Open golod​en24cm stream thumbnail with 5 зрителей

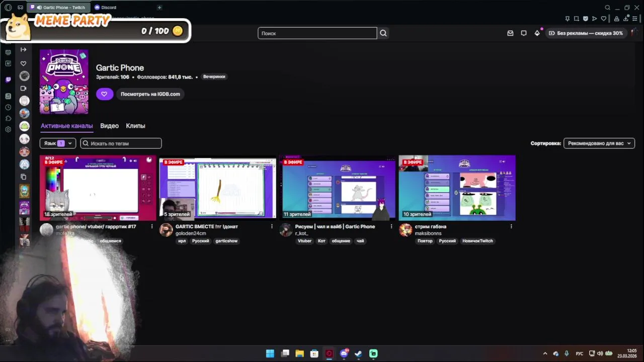tap(218, 188)
